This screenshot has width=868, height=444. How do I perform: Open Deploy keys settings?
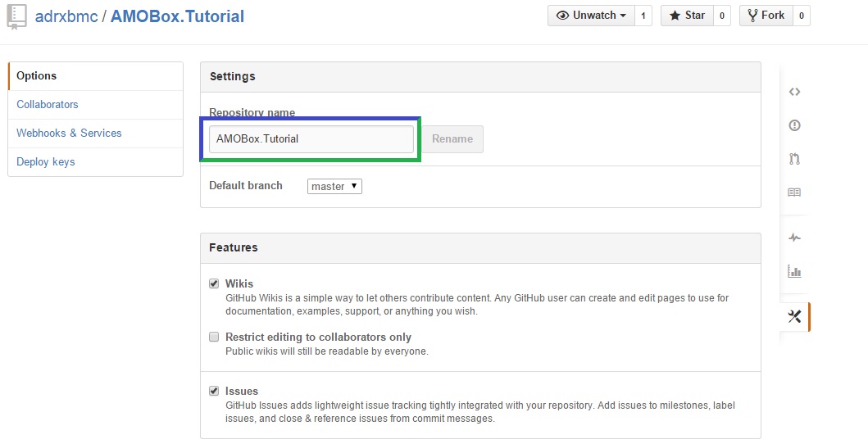(x=95, y=162)
